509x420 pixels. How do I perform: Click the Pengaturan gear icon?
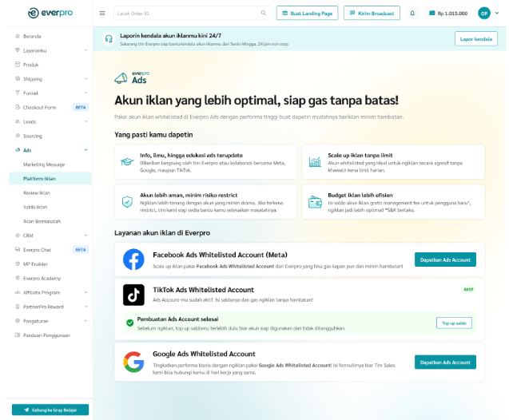(x=18, y=321)
